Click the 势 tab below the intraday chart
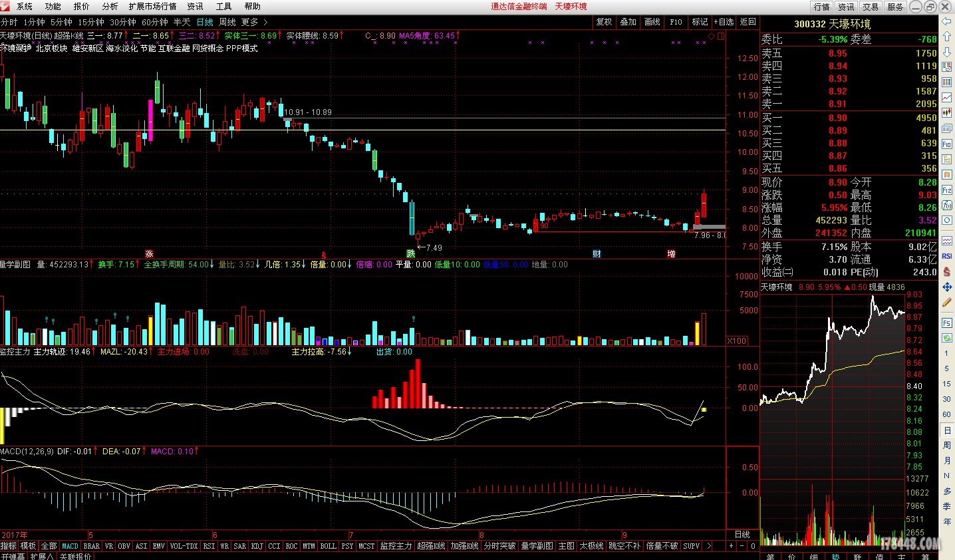955x560 pixels. pos(835,556)
